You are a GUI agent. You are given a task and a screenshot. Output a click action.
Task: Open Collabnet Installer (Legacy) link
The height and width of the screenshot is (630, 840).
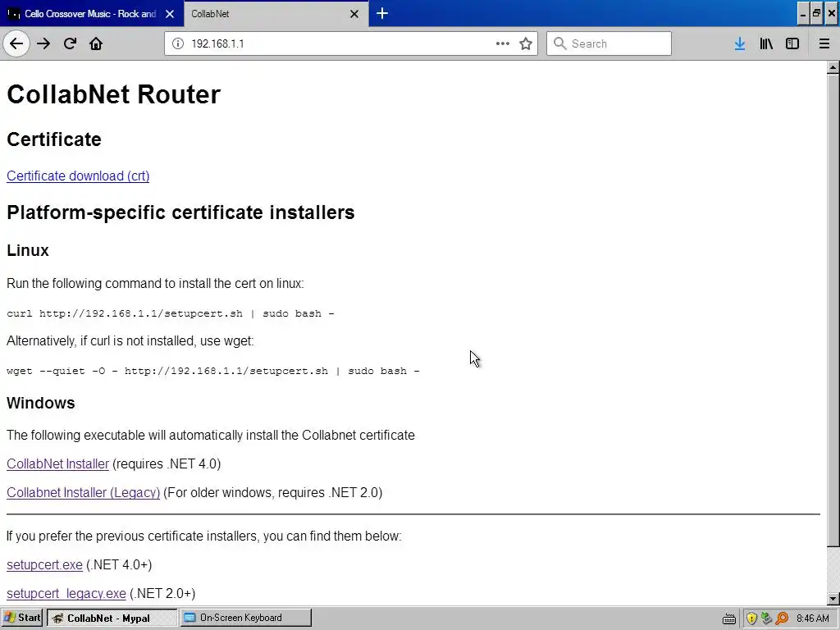(x=84, y=492)
